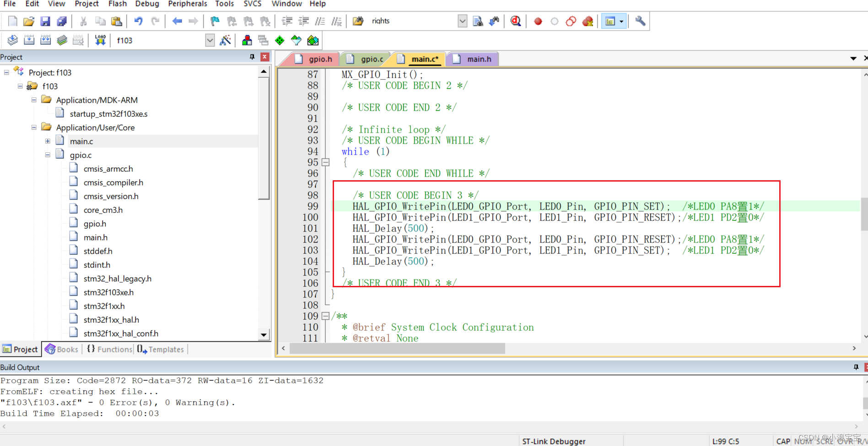
Task: Select Software Packs with the funnel icon
Action: pos(297,40)
